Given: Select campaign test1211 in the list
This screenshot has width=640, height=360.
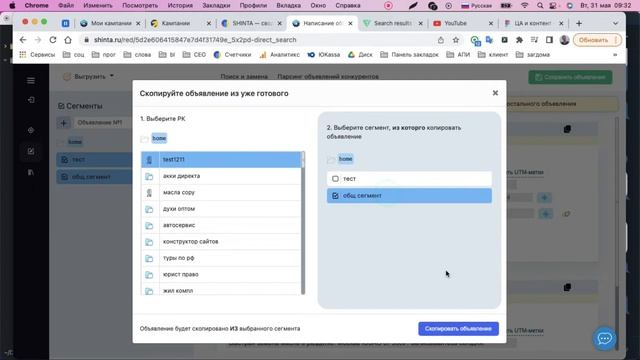Looking at the screenshot, I should pos(221,160).
